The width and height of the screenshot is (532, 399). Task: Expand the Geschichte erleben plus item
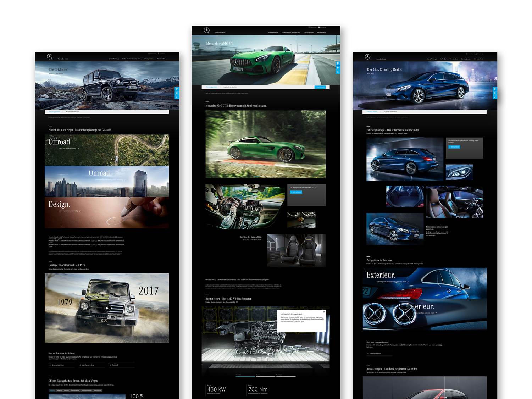click(50, 365)
